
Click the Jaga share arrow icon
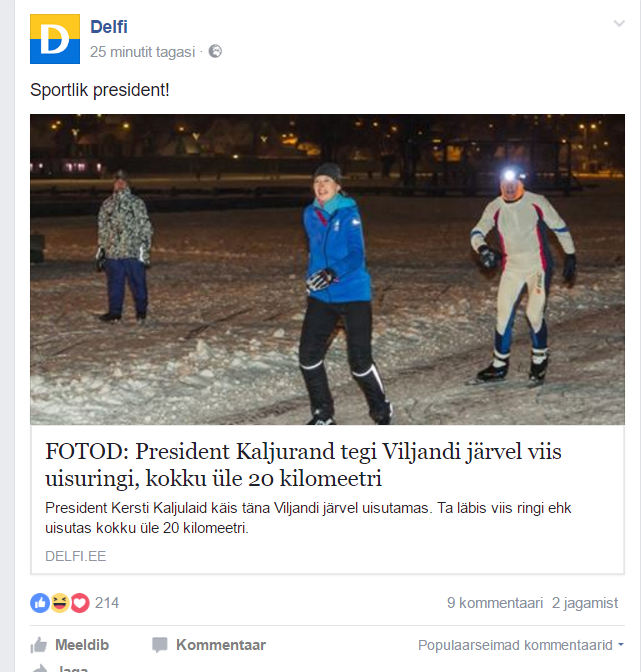click(x=40, y=668)
